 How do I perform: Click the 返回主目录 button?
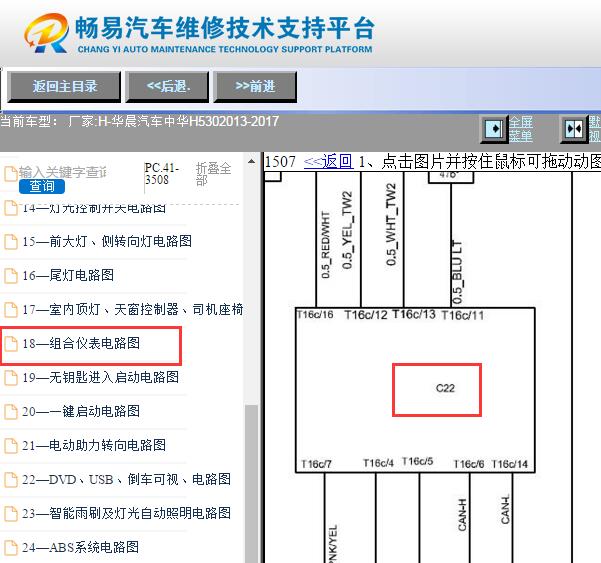click(x=64, y=87)
